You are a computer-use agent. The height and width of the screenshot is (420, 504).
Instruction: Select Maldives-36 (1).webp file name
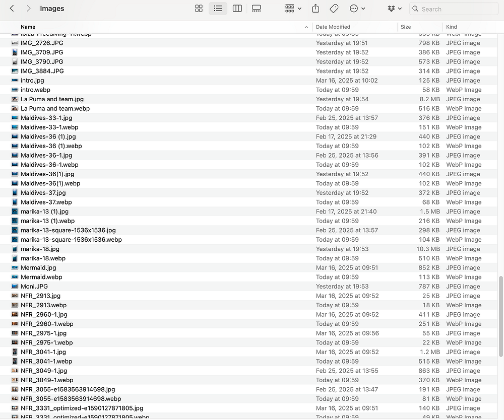[x=51, y=146]
